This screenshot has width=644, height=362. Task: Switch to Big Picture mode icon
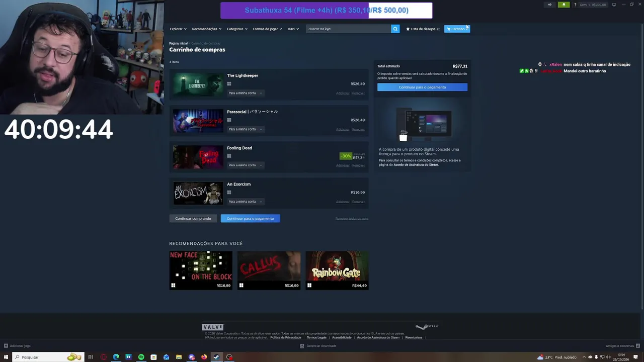click(x=614, y=5)
